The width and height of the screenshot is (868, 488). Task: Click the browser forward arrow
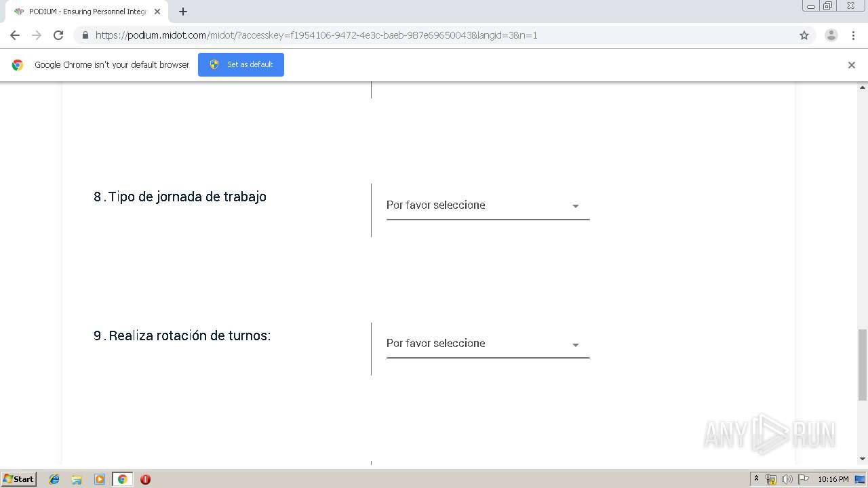tap(37, 35)
